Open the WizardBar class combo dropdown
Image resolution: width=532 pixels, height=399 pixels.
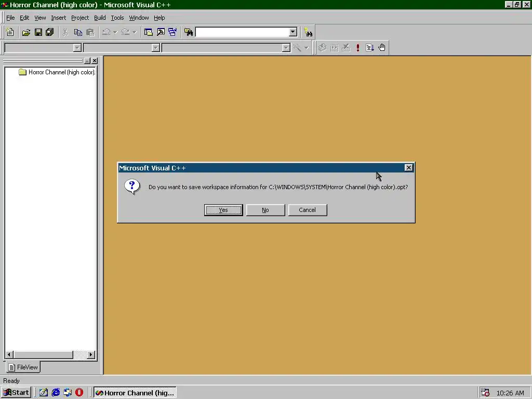tap(77, 48)
